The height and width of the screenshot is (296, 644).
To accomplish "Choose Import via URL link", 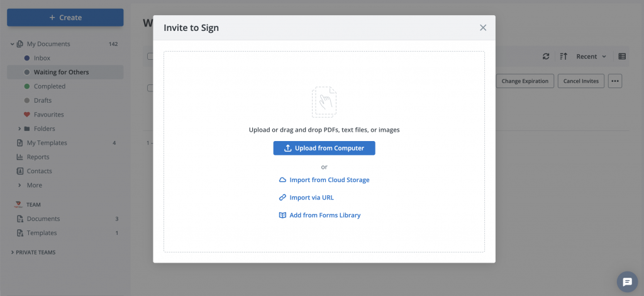I will click(x=306, y=197).
